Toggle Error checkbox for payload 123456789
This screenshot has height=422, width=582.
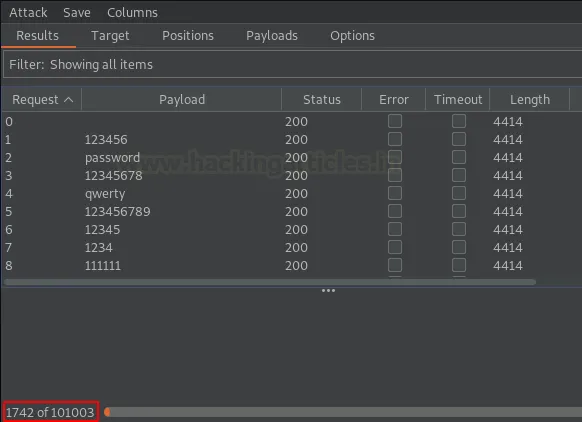(x=395, y=211)
